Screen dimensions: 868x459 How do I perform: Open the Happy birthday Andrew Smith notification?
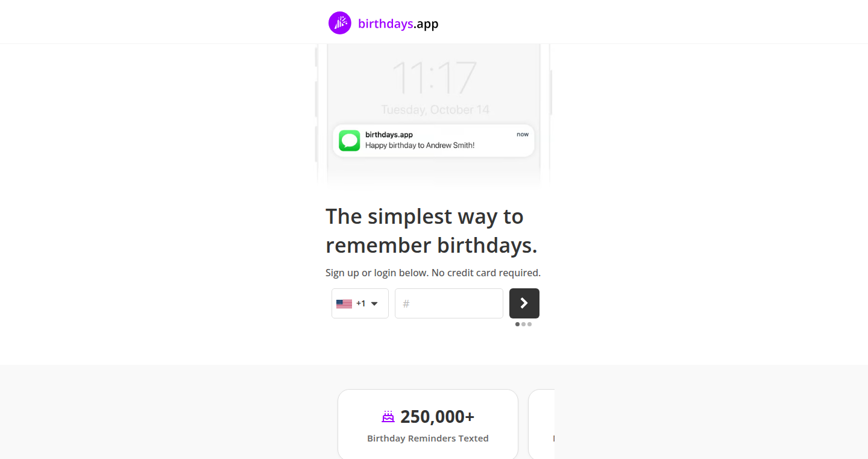click(x=433, y=141)
